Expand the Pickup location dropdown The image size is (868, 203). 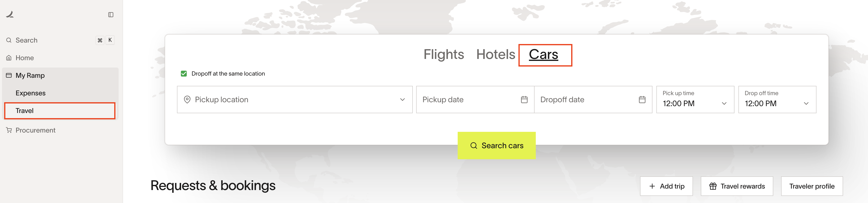(294, 100)
